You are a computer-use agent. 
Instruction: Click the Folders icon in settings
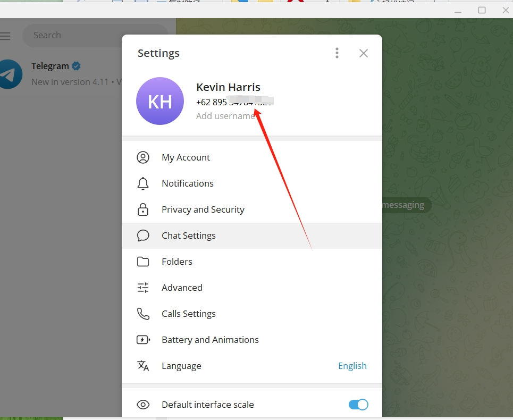143,262
